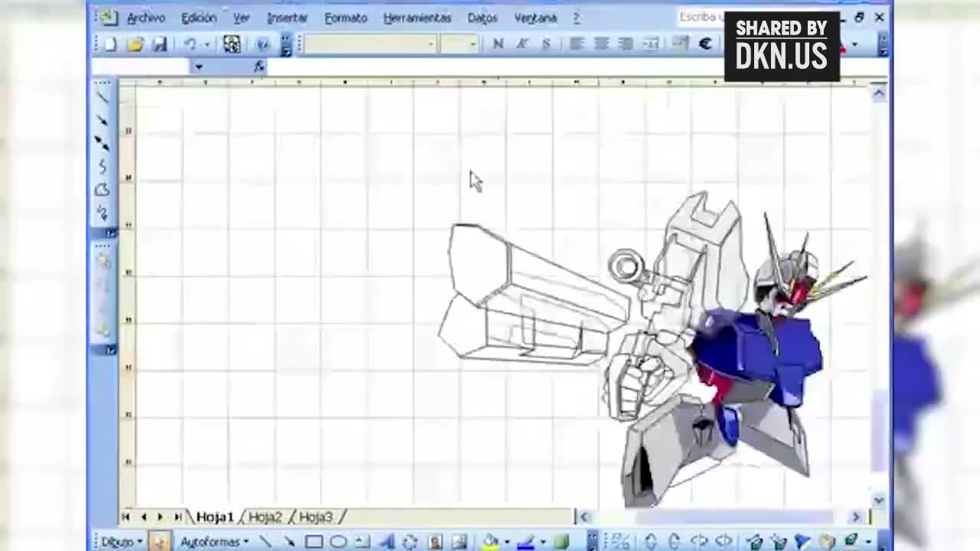Click the insert function fx button
Image resolution: width=980 pixels, height=551 pixels.
(x=259, y=67)
